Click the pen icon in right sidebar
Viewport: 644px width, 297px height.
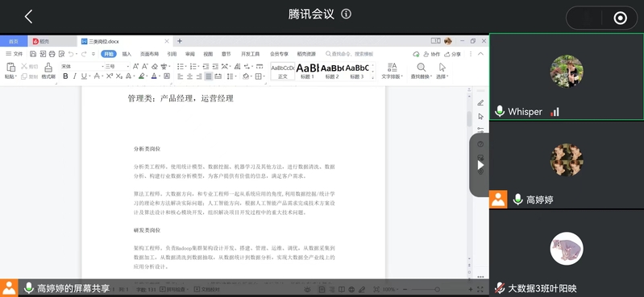[480, 102]
